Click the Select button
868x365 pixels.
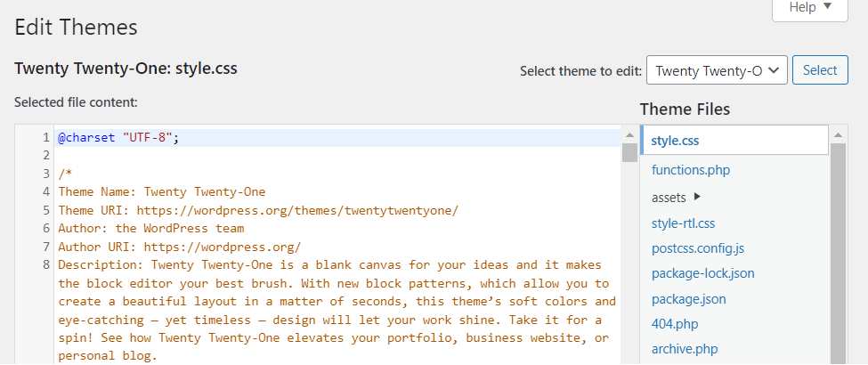click(820, 70)
